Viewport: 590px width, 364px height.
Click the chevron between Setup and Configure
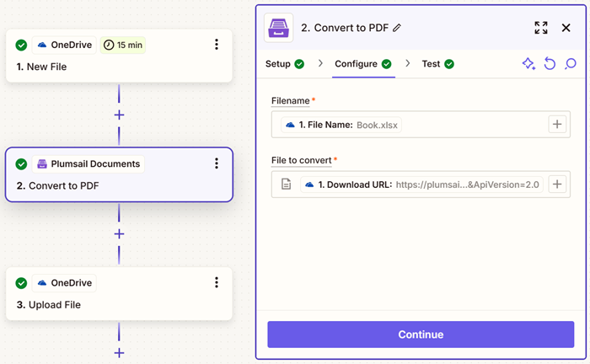pyautogui.click(x=320, y=63)
